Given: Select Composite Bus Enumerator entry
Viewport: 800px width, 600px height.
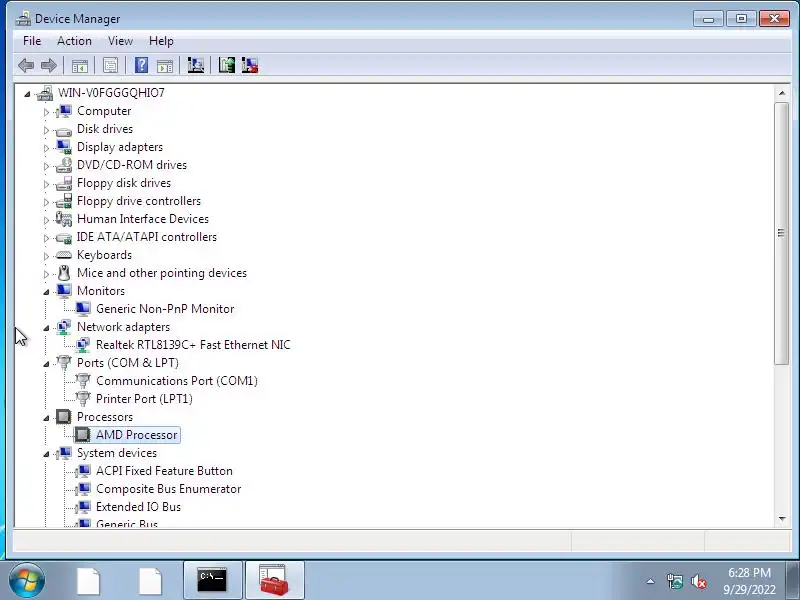Looking at the screenshot, I should click(x=168, y=489).
